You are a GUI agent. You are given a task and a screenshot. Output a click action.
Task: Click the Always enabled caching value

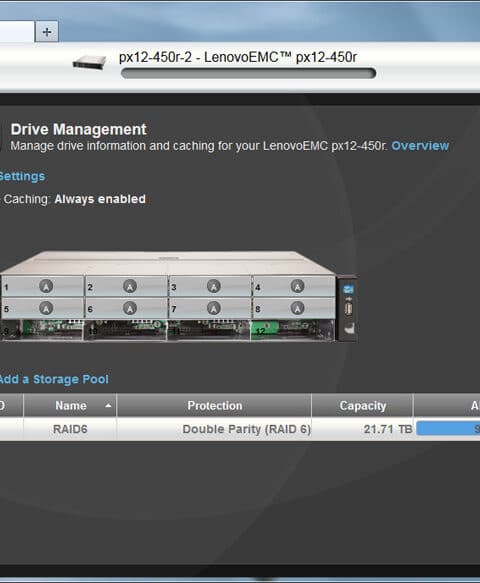[100, 199]
